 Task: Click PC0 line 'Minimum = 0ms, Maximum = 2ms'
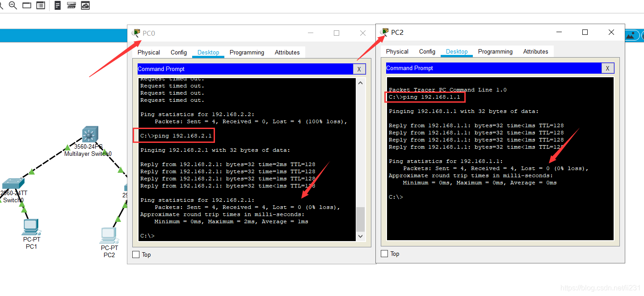(x=232, y=221)
